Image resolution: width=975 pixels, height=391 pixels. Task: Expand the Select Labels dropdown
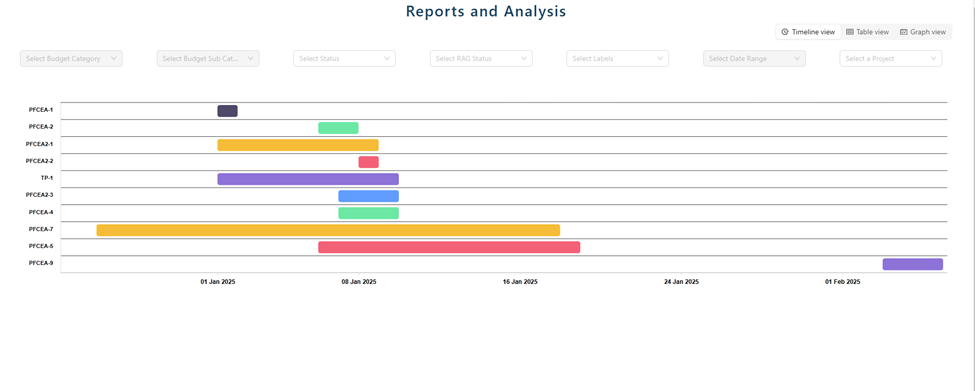tap(617, 58)
